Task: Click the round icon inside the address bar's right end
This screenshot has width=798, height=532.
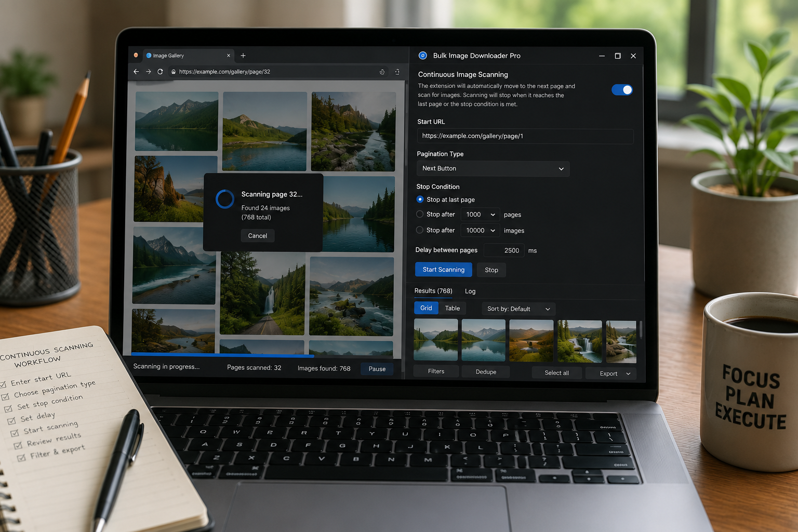Action: [382, 72]
